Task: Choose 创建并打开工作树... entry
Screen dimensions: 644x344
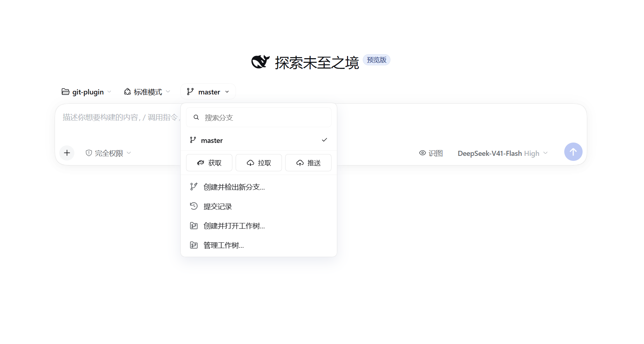Action: [259, 226]
